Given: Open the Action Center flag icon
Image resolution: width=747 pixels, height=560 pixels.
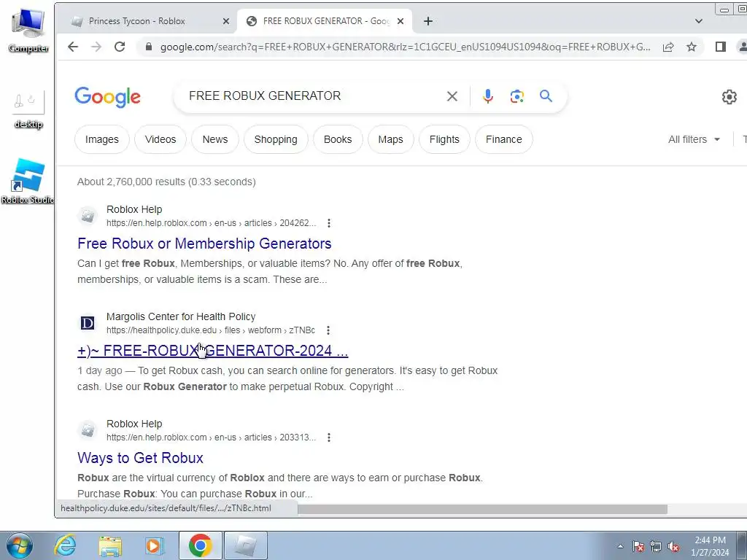Looking at the screenshot, I should [638, 547].
